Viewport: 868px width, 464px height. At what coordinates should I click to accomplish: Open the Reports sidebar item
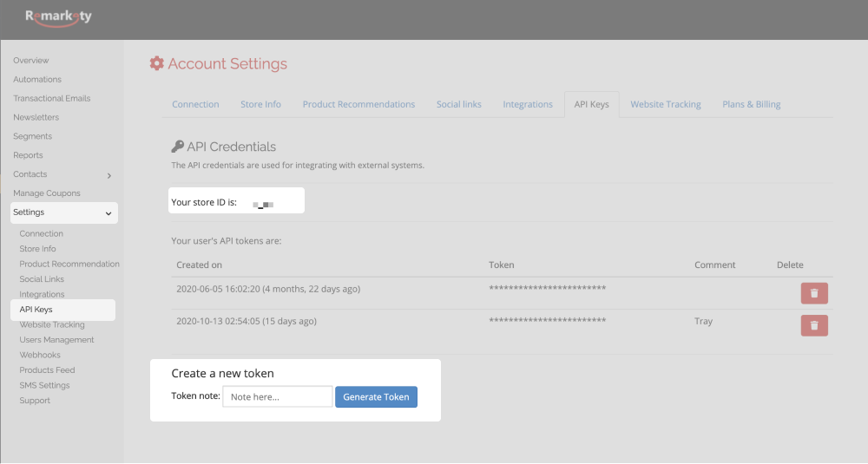point(28,155)
